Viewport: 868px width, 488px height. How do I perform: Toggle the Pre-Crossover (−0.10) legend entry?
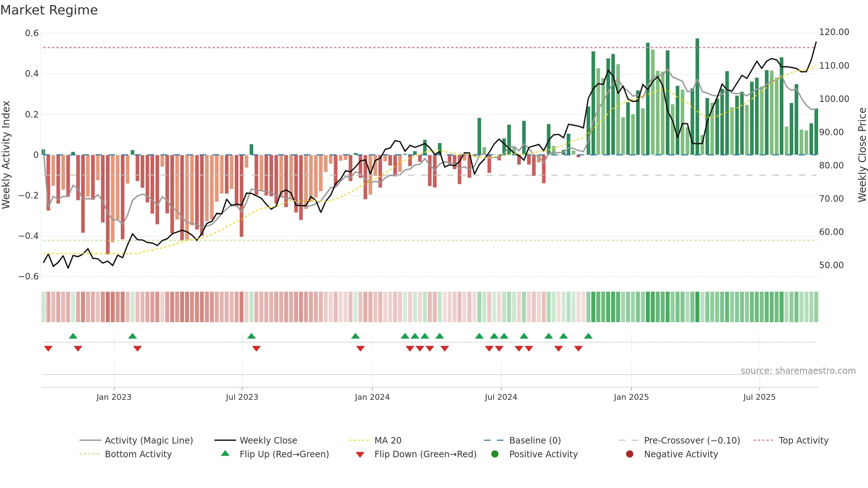(679, 440)
